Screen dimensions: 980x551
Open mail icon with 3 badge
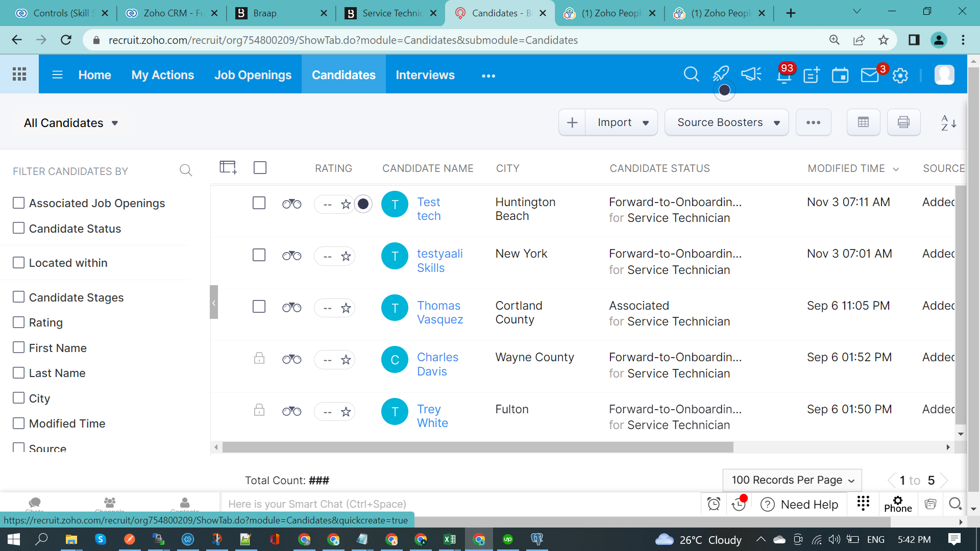(870, 76)
